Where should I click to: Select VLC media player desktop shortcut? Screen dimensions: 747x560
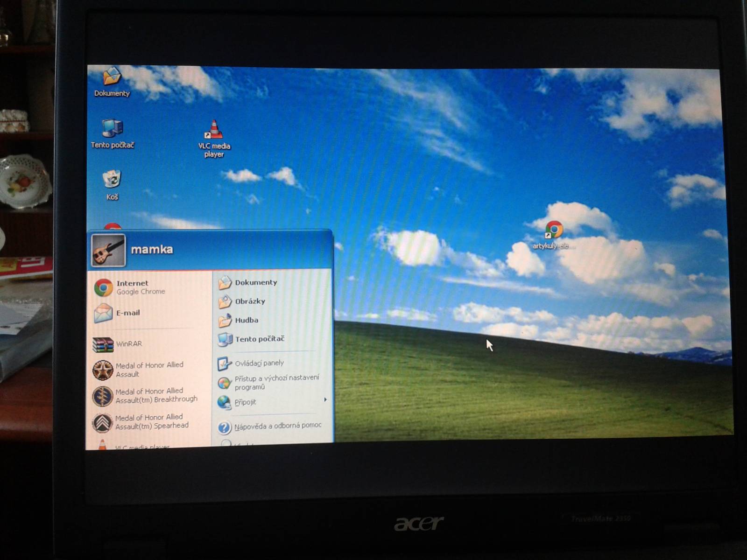click(214, 139)
